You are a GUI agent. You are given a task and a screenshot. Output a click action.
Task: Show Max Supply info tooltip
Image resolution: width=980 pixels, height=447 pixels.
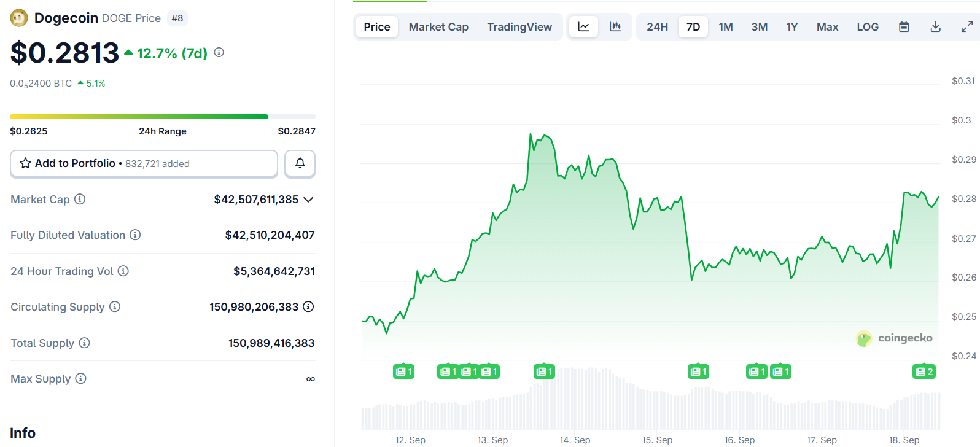tap(80, 378)
